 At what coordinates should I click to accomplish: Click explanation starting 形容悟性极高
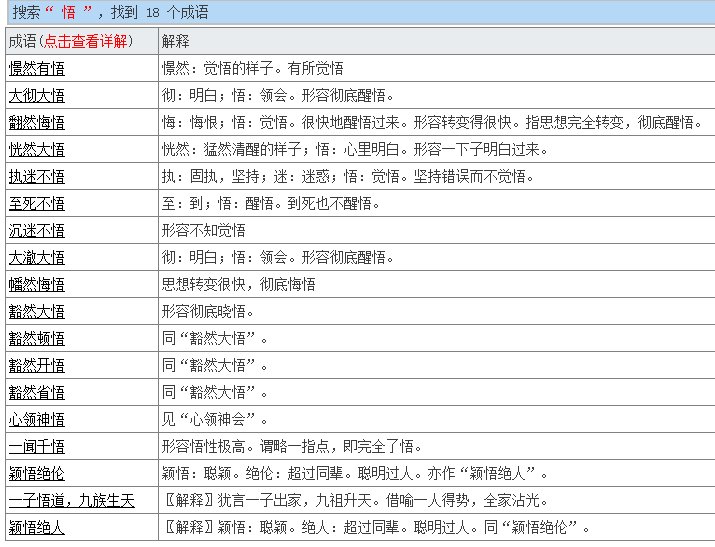[292, 446]
